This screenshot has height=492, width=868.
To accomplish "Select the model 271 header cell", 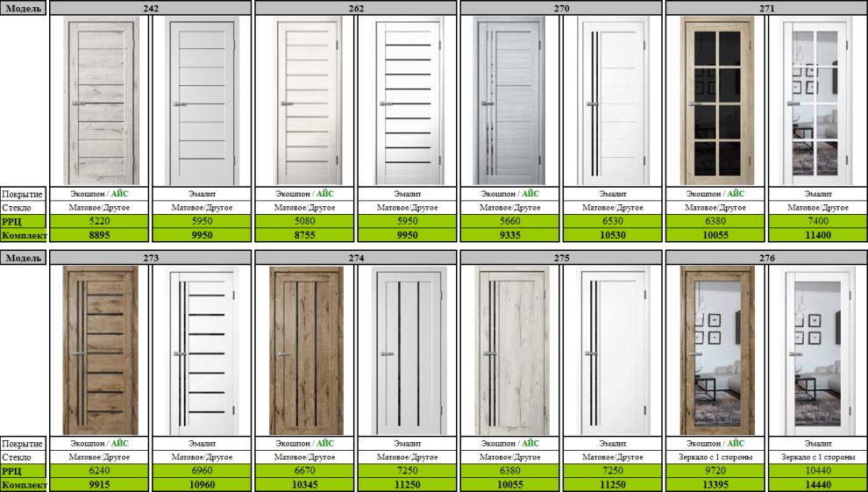I will coord(766,8).
